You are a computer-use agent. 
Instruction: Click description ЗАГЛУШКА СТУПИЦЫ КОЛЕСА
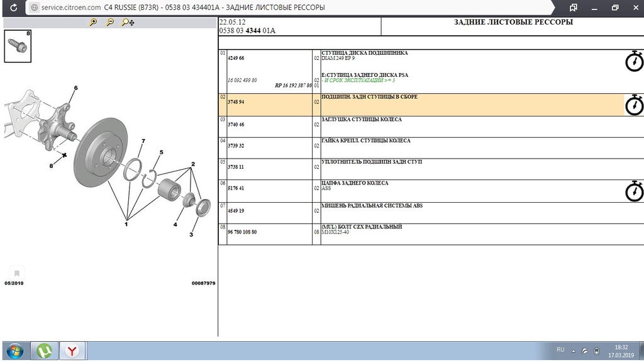(x=362, y=119)
